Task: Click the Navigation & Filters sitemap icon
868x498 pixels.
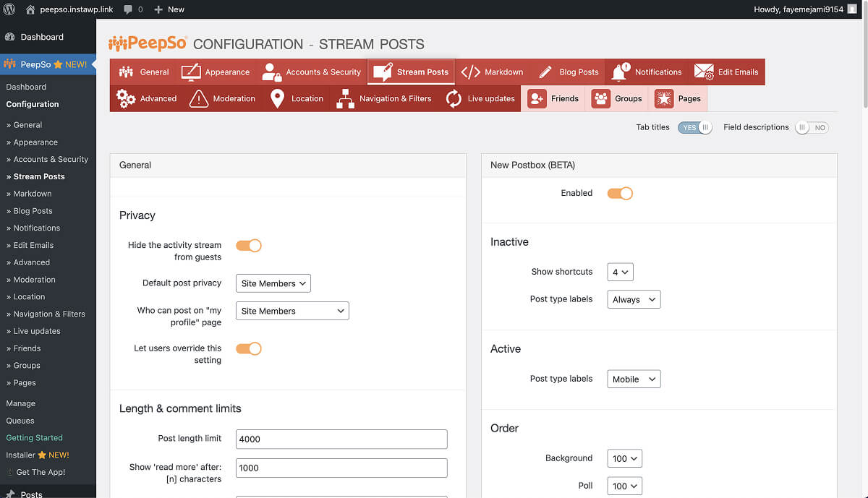Action: click(x=346, y=98)
